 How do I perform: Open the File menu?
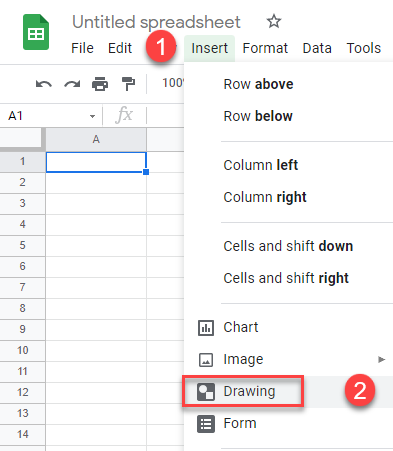[x=82, y=48]
